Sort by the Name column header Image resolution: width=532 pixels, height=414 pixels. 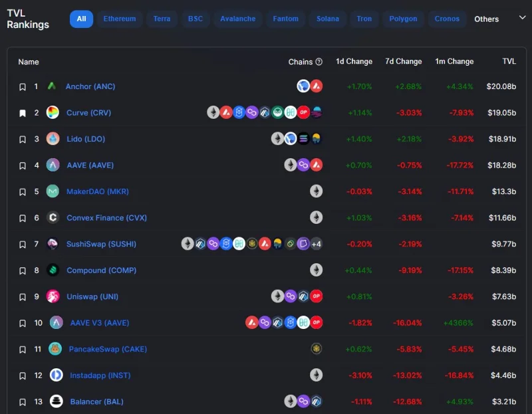tap(29, 62)
